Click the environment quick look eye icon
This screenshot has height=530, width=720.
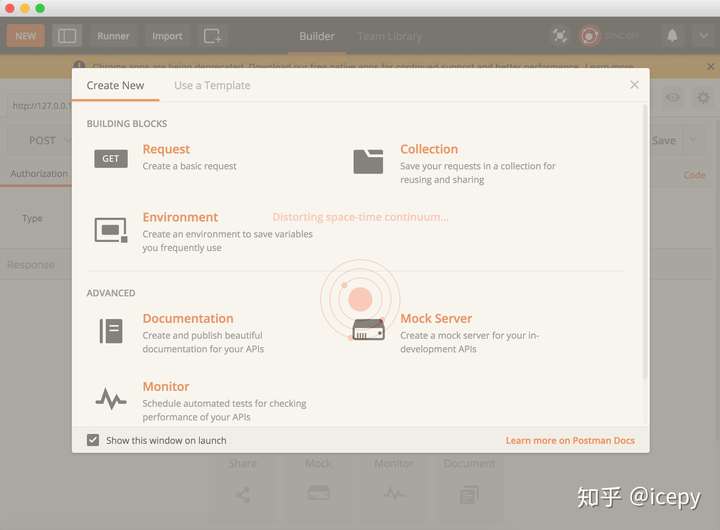(673, 97)
